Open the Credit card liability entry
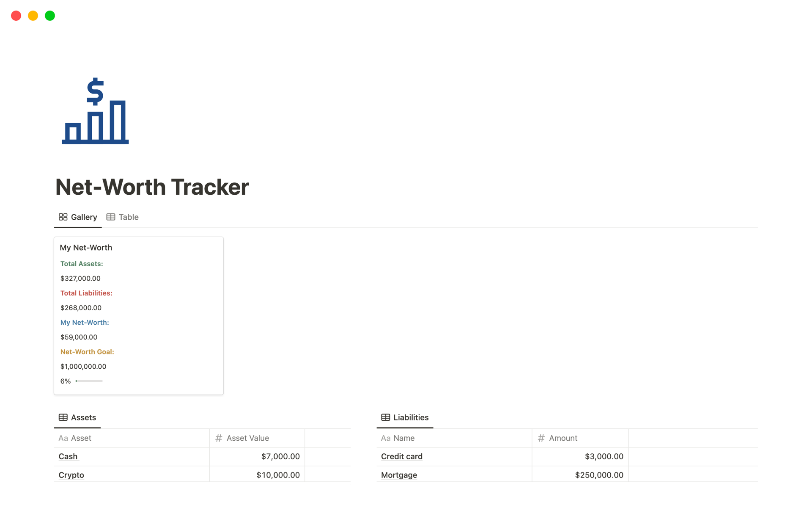This screenshot has width=812, height=508. point(401,456)
